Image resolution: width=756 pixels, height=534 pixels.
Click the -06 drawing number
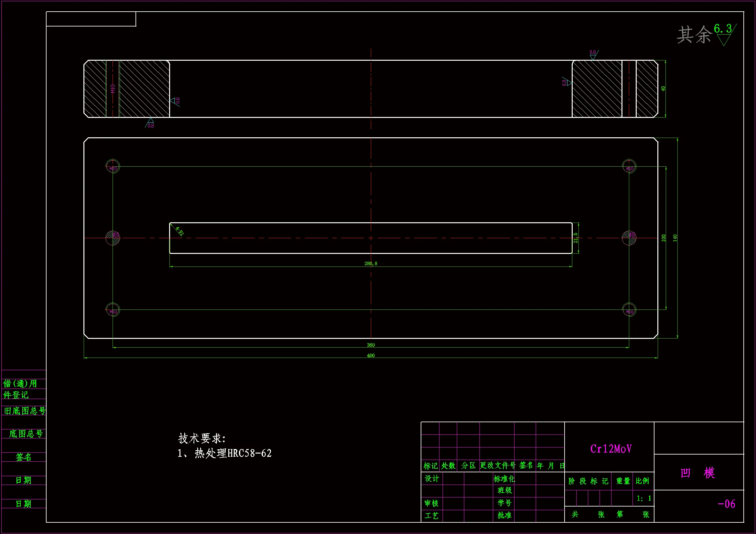[x=726, y=504]
